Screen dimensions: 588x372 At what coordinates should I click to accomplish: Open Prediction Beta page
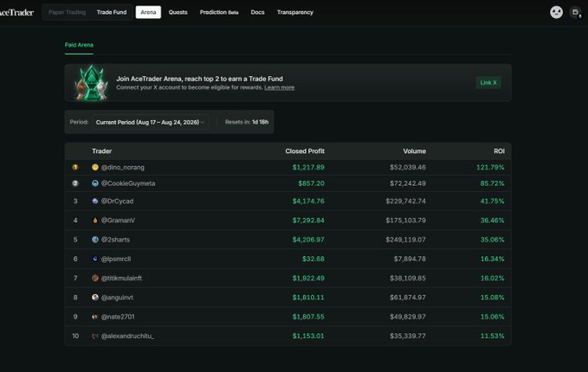coord(219,12)
